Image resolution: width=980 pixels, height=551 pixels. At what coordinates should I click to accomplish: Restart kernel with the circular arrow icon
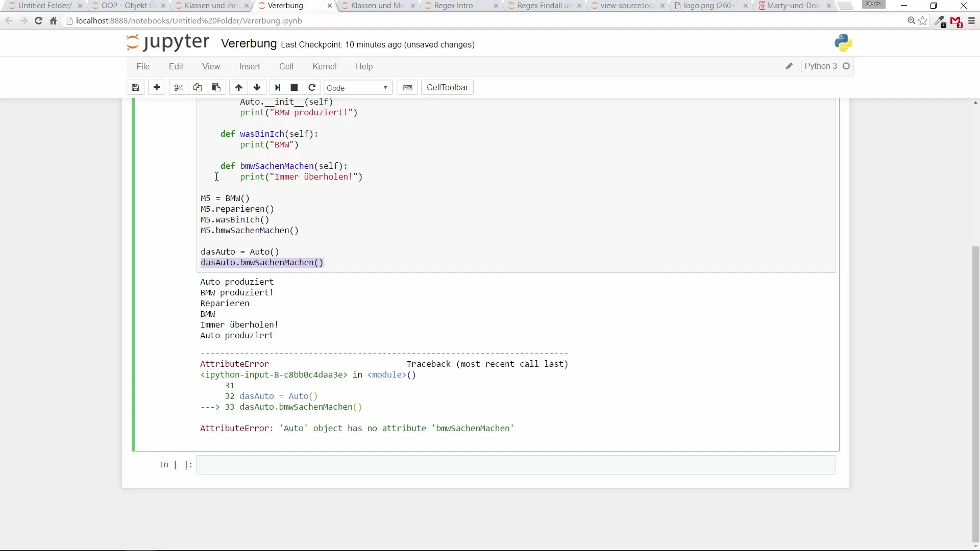[x=312, y=88]
